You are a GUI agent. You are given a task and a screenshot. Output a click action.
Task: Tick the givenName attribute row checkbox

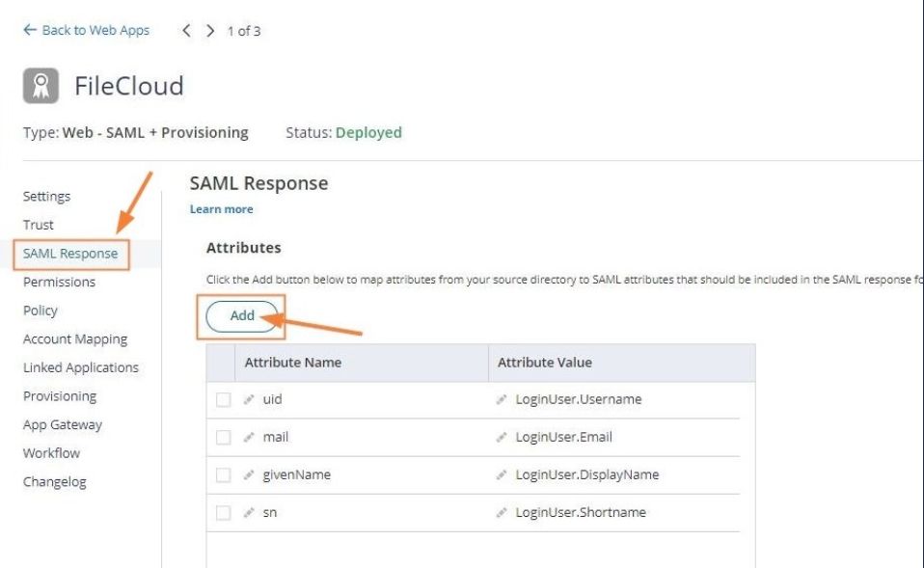coord(223,475)
